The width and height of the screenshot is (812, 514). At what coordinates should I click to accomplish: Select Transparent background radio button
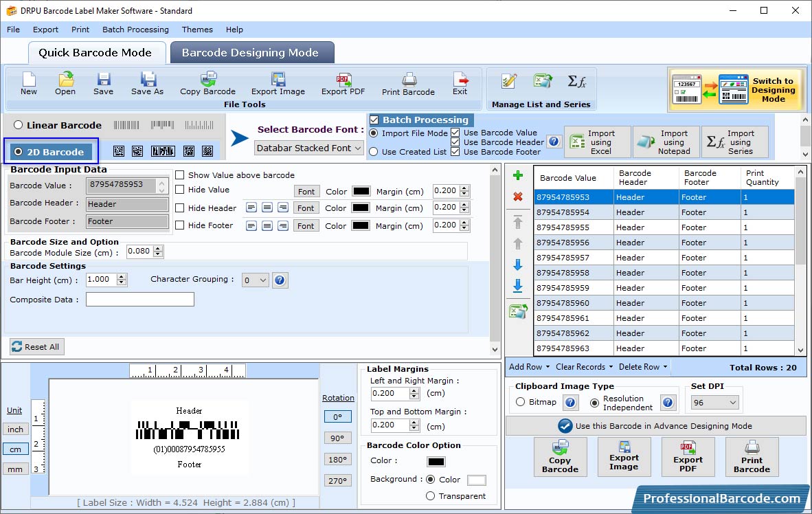pyautogui.click(x=430, y=496)
